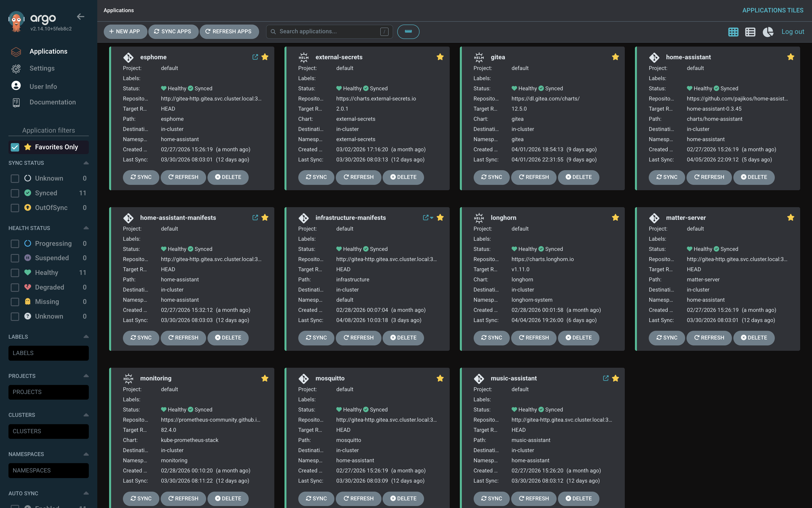Click the Argo octopus logo

16,21
